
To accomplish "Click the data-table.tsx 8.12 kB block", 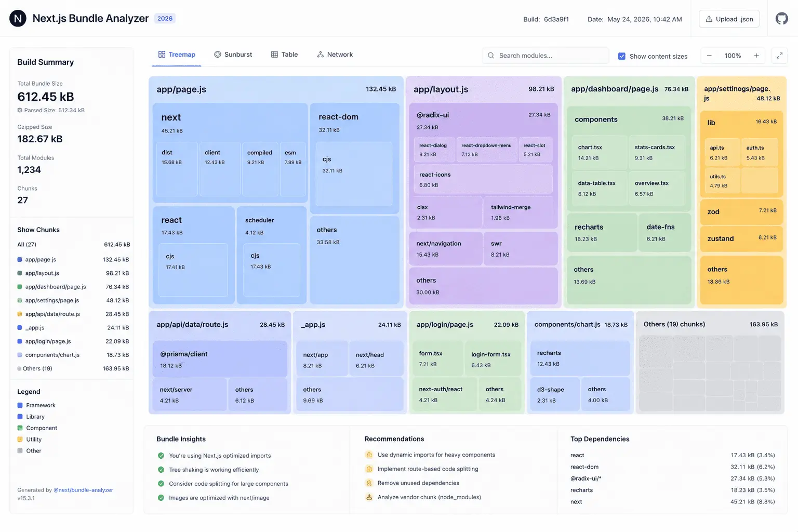I will pyautogui.click(x=599, y=188).
